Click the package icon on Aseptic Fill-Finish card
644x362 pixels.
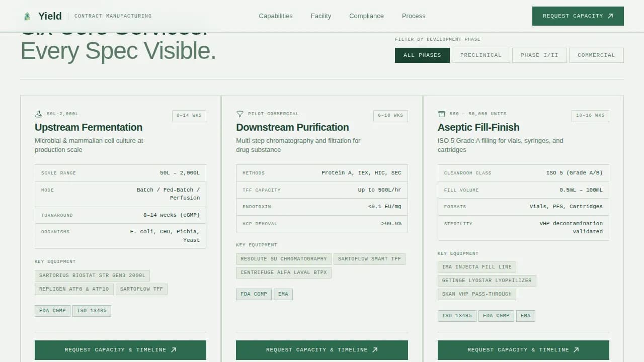pos(442,114)
